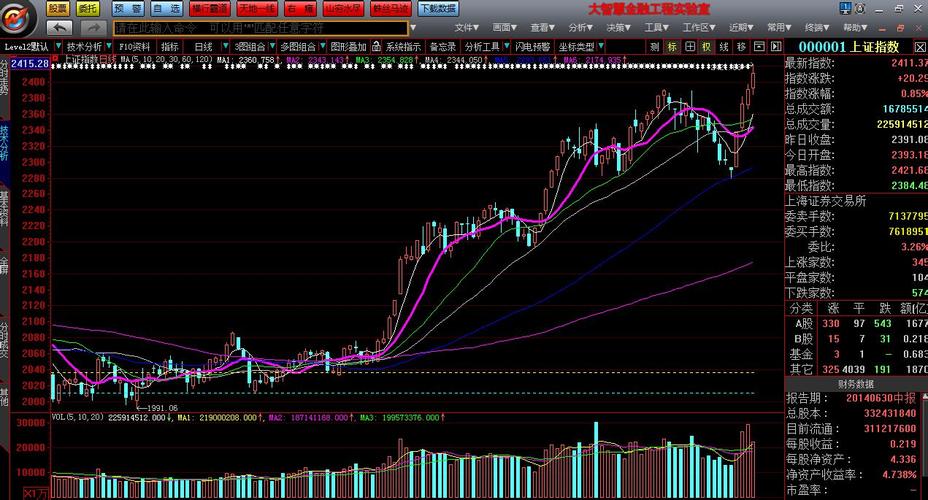Viewport: 928px width, 500px height.
Task: Open the 终端 menu
Action: pyautogui.click(x=817, y=28)
